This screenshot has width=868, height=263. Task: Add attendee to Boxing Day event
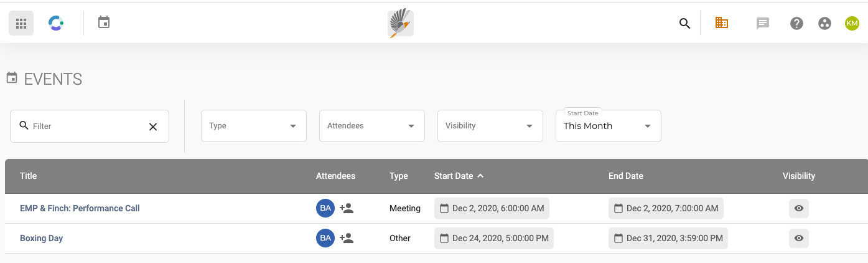(x=347, y=238)
